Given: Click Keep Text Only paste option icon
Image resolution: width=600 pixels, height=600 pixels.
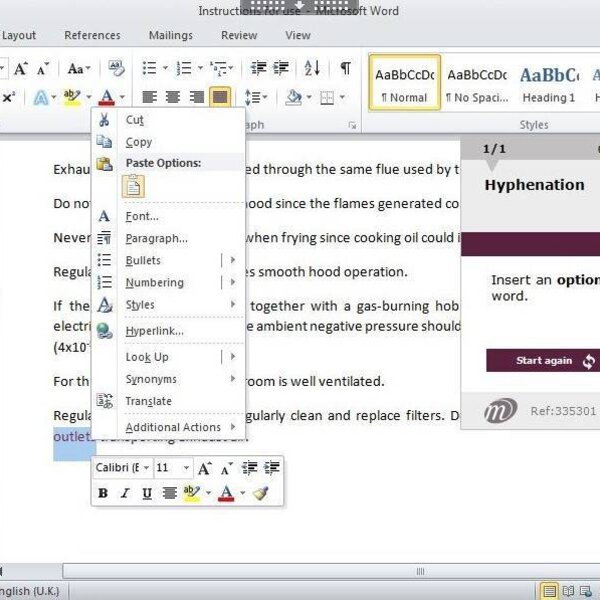Looking at the screenshot, I should [x=133, y=187].
